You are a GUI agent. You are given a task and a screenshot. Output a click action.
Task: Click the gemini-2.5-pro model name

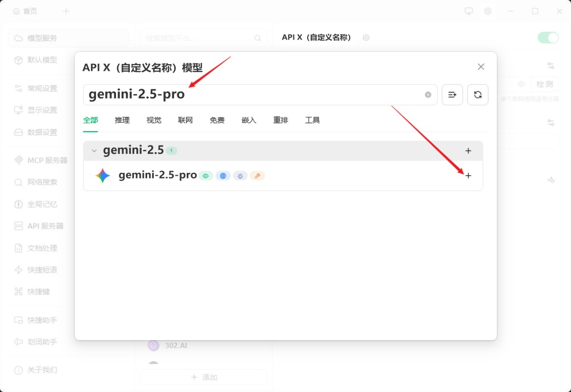tap(158, 175)
